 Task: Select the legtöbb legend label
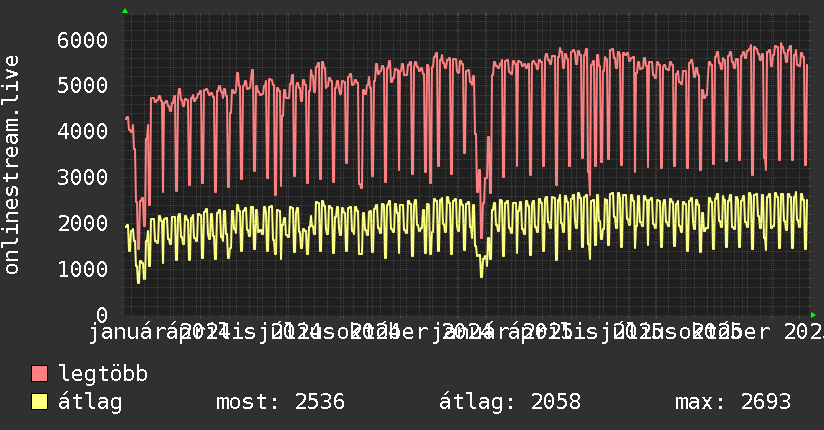[x=103, y=373]
